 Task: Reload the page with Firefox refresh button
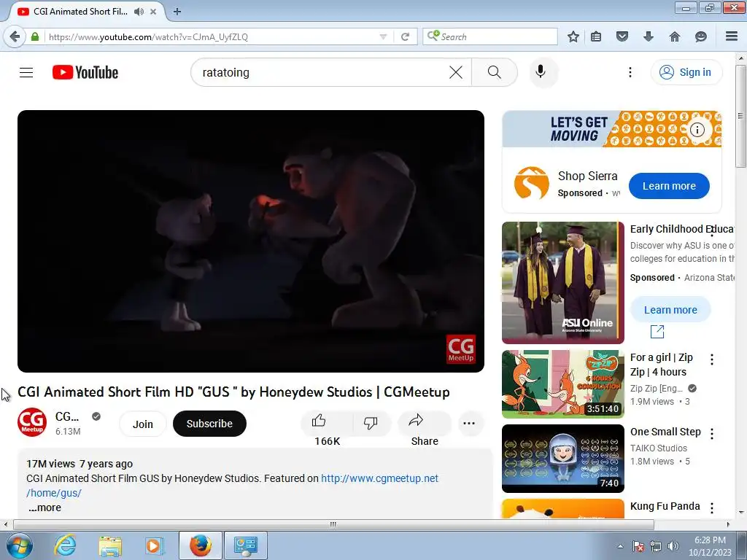[406, 36]
